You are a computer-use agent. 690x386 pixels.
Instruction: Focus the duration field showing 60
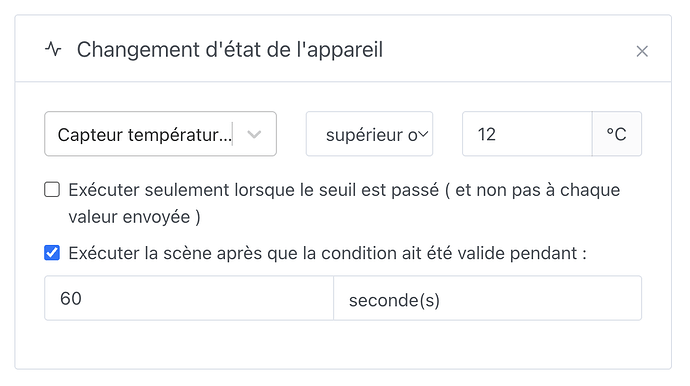(x=189, y=298)
